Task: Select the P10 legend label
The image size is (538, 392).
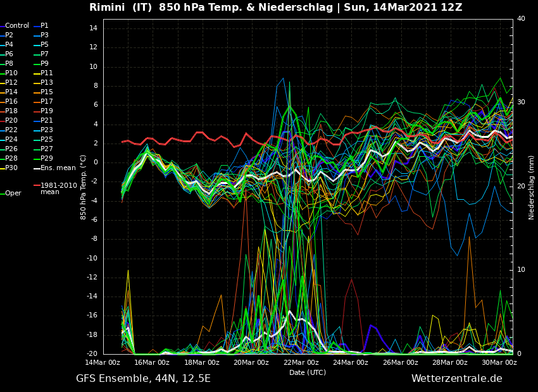Action: click(x=11, y=73)
